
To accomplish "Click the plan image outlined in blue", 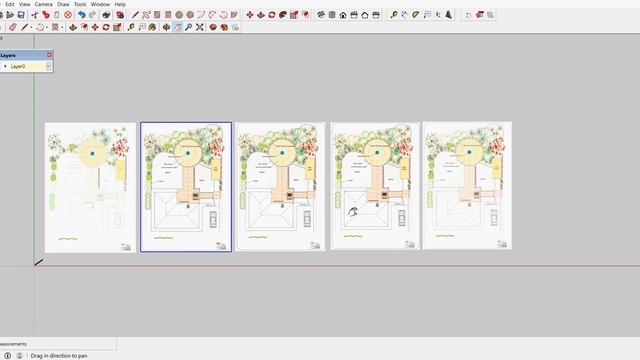I will click(x=186, y=187).
